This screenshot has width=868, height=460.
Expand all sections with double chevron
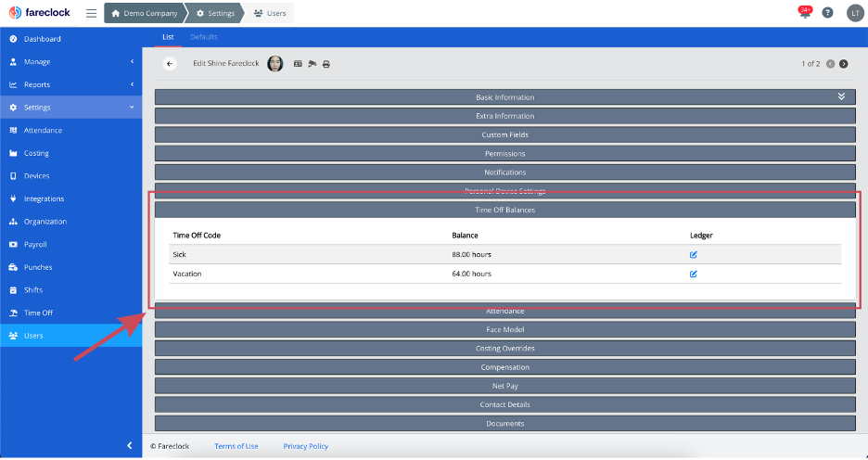841,96
